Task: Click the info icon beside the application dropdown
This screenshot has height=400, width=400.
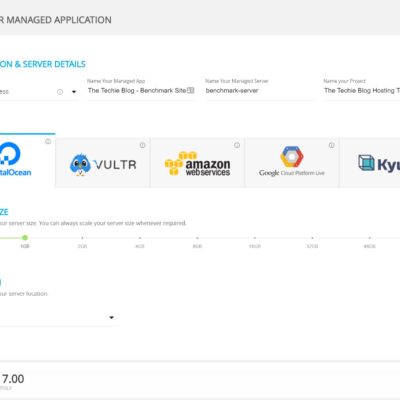Action: (60, 92)
